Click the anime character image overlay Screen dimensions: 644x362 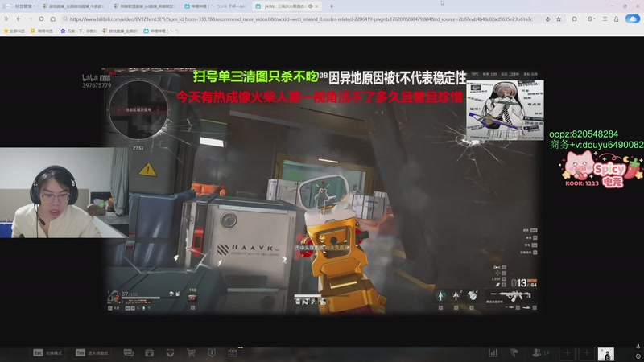click(x=505, y=110)
